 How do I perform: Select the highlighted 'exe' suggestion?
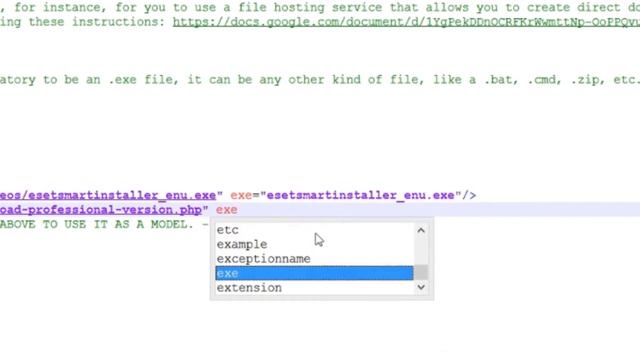[314, 273]
